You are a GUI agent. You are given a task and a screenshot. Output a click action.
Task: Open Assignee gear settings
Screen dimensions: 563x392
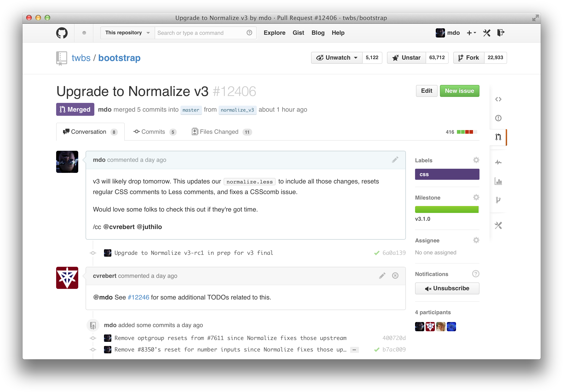(x=476, y=240)
